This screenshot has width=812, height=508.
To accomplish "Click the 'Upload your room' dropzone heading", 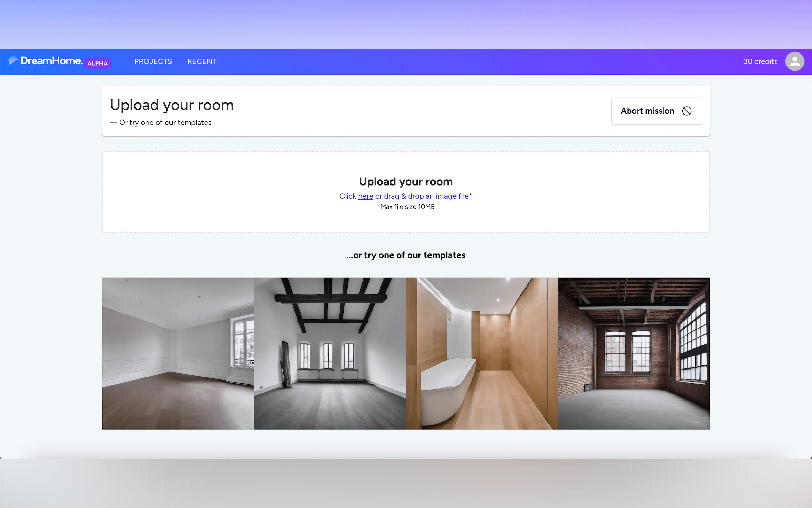I will (405, 182).
